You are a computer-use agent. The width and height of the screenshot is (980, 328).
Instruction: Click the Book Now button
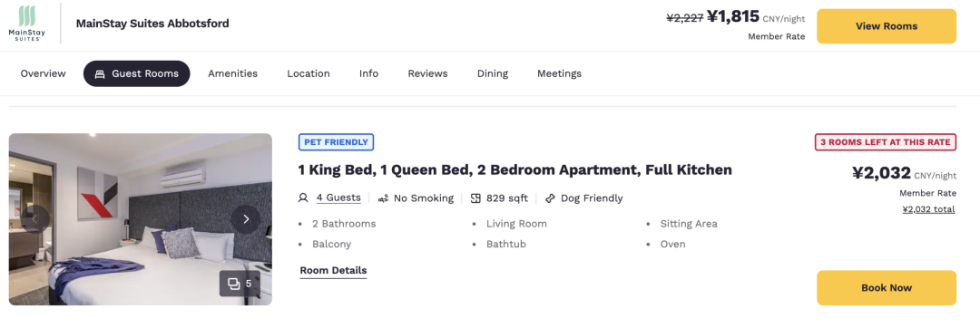[x=887, y=288]
